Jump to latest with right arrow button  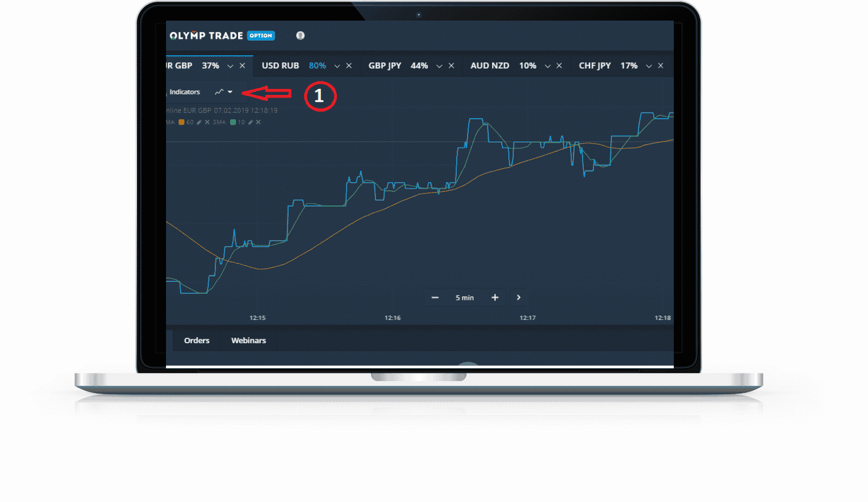click(x=519, y=298)
